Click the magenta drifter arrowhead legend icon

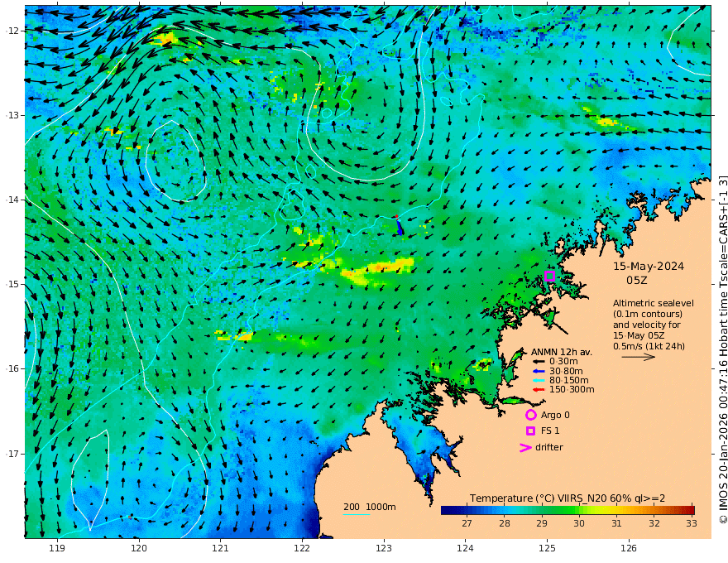tap(525, 447)
